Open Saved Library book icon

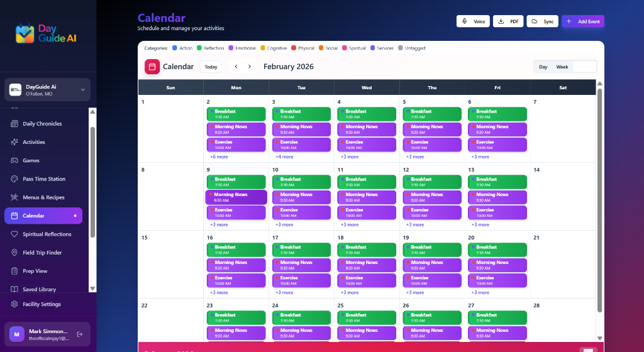[14, 289]
